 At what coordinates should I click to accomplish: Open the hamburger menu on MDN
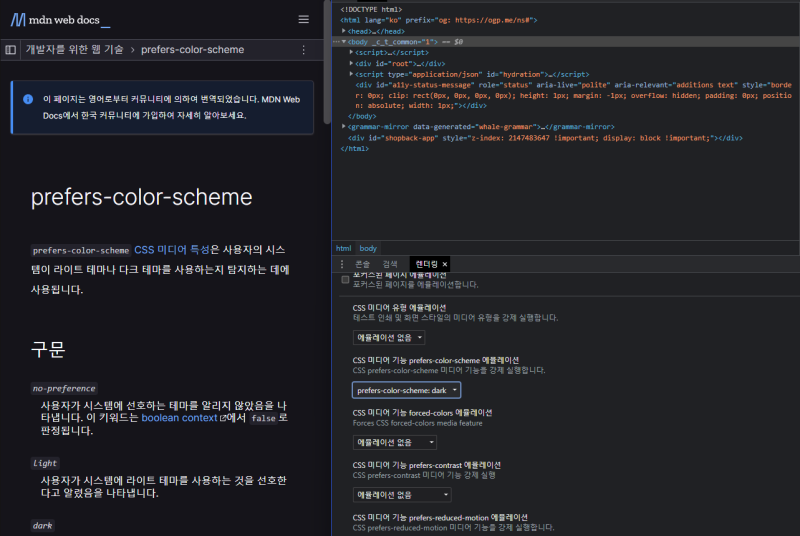click(x=304, y=19)
